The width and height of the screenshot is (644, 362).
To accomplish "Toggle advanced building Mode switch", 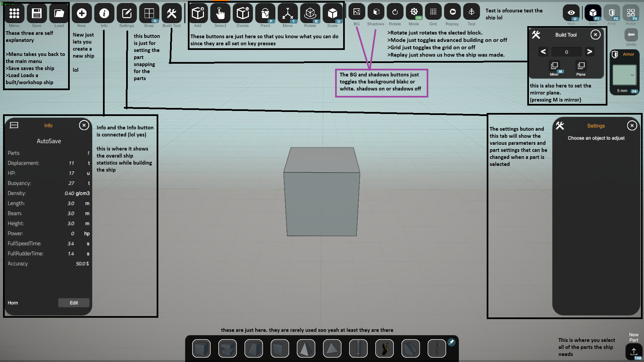I will [414, 12].
